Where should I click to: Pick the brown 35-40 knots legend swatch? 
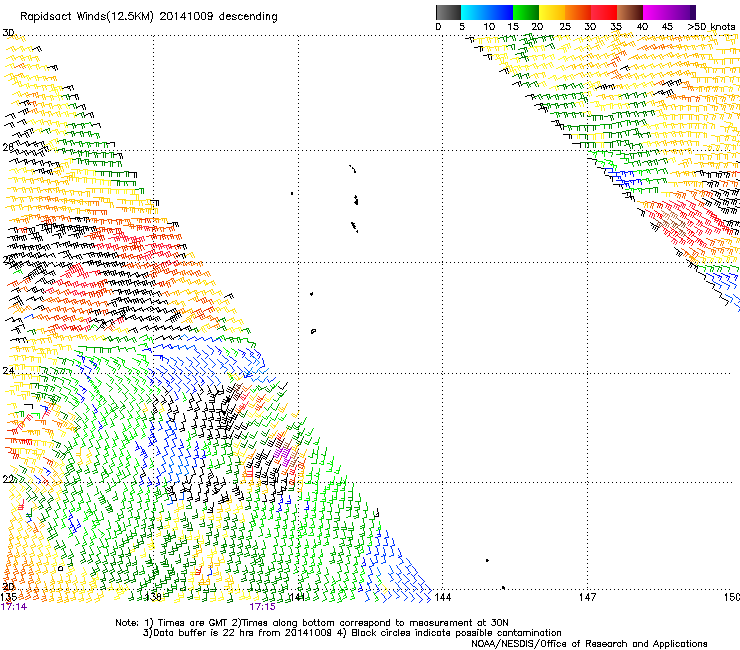point(630,12)
